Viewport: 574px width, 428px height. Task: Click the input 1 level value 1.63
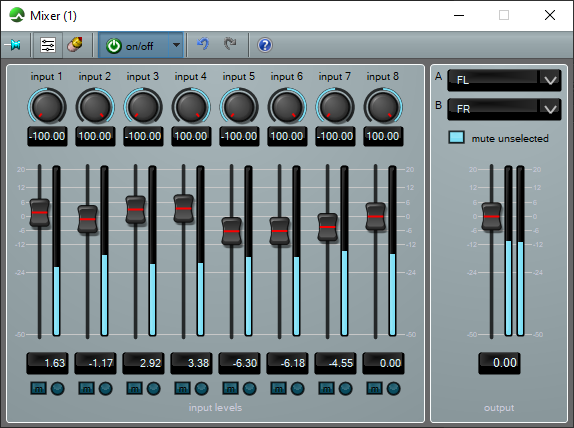47,363
